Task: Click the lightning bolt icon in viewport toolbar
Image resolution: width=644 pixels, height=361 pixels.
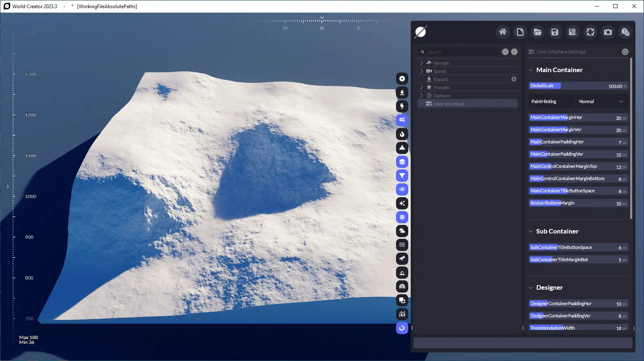Action: pos(402,106)
